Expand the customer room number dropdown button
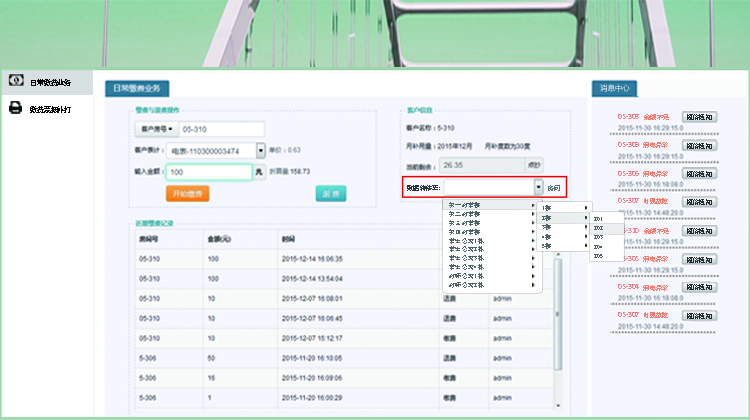Screen dimensions: 750x420 [x=155, y=129]
